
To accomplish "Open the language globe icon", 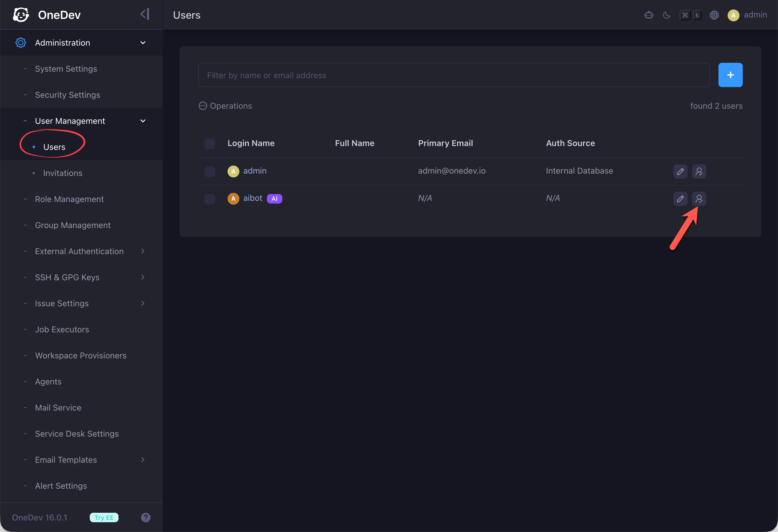I will pyautogui.click(x=714, y=15).
